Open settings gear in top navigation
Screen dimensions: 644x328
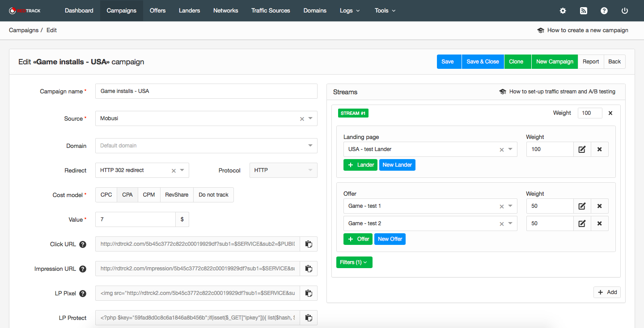tap(563, 11)
